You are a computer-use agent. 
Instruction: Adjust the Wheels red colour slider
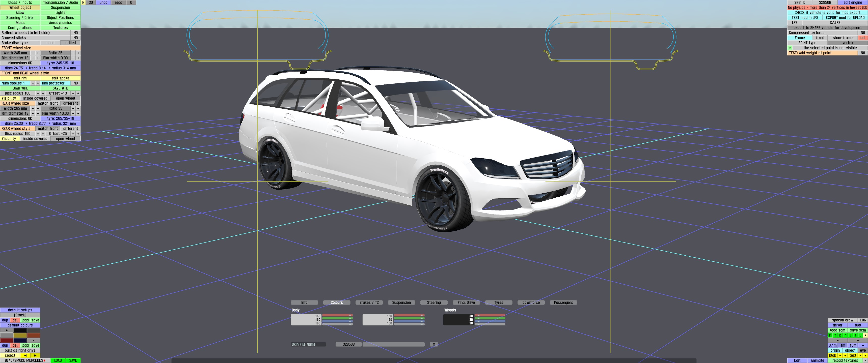(x=490, y=315)
